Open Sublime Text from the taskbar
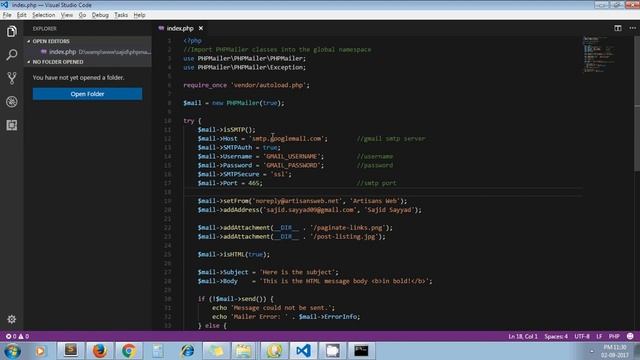The image size is (640, 360). [x=71, y=351]
